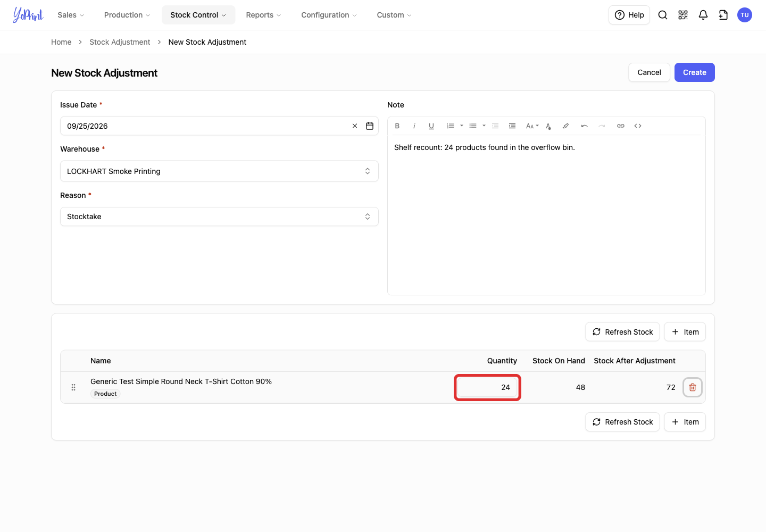Increase indent in the Note editor
Viewport: 766px width, 532px height.
tap(512, 126)
